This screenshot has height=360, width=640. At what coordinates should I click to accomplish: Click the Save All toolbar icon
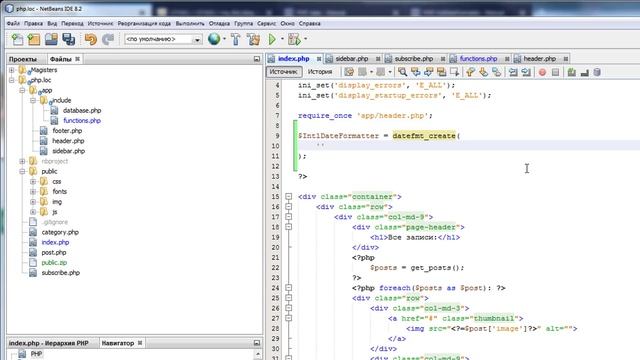click(69, 39)
